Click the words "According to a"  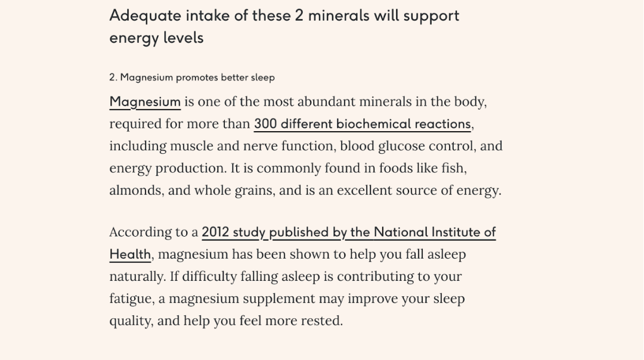tap(153, 232)
